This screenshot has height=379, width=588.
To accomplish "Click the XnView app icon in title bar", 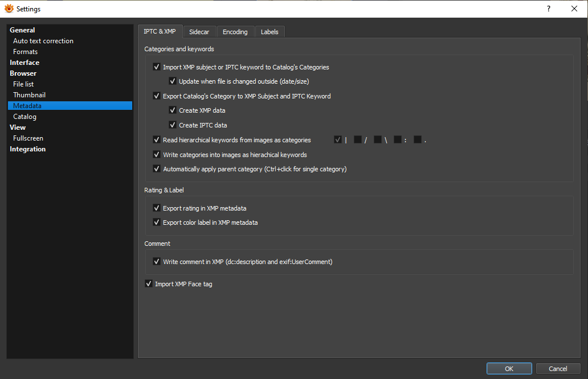I will click(9, 9).
